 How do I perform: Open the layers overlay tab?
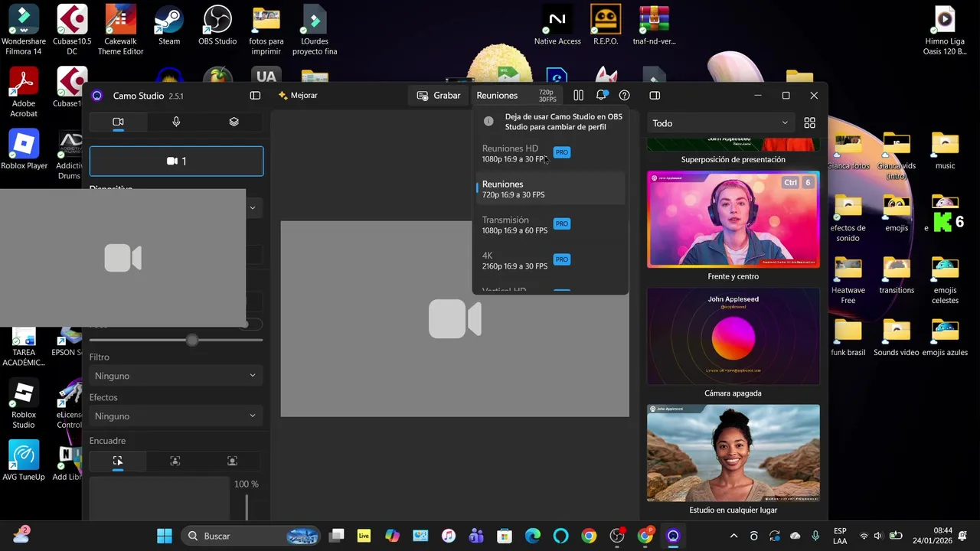(x=234, y=122)
